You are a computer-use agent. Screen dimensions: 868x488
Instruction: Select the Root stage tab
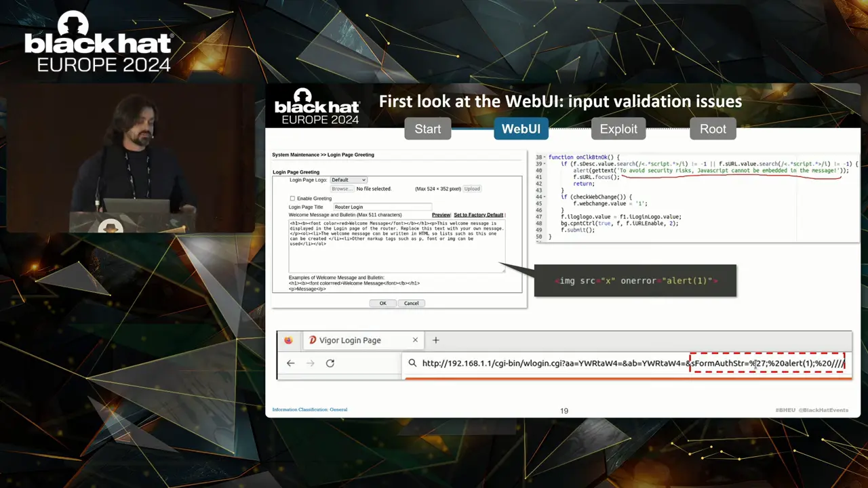[713, 129]
